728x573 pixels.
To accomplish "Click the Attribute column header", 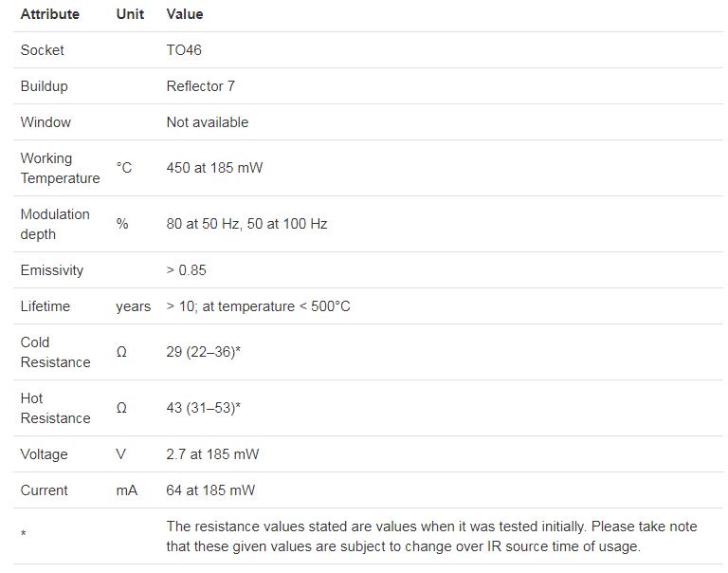I will (50, 14).
